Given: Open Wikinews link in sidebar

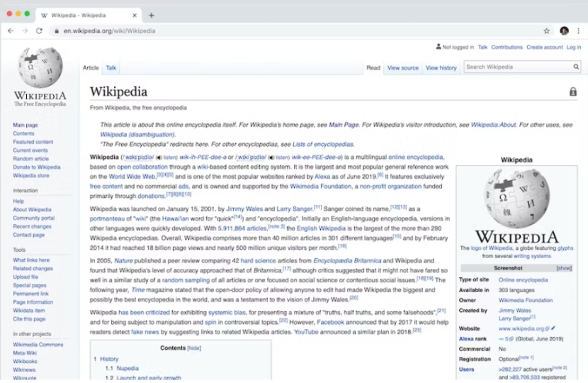Looking at the screenshot, I should pos(24,370).
